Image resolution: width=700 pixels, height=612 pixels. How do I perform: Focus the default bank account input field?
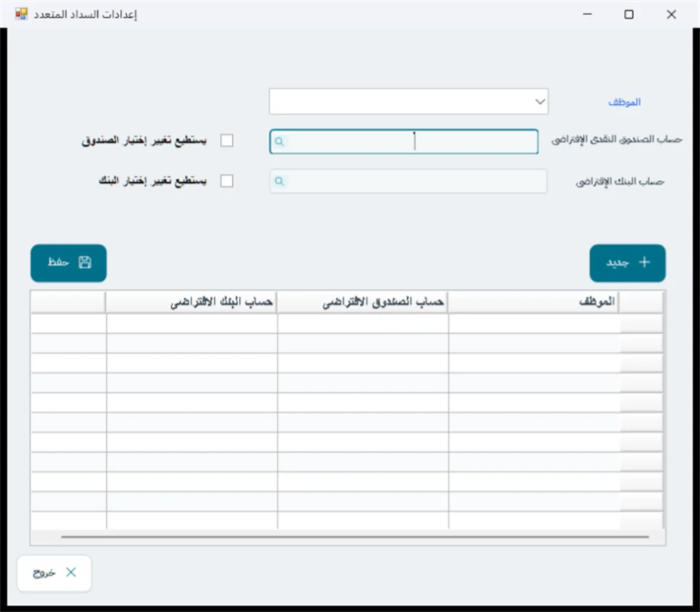[408, 181]
